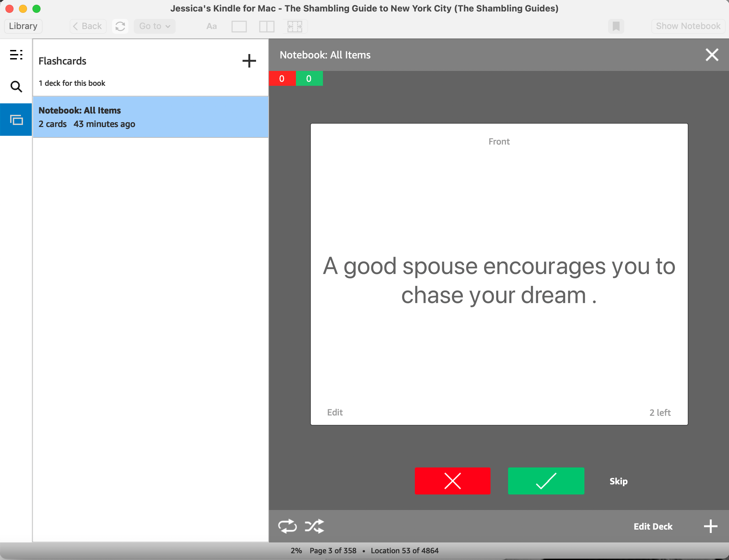Click the repeat/loop flashcard icon

(x=288, y=525)
